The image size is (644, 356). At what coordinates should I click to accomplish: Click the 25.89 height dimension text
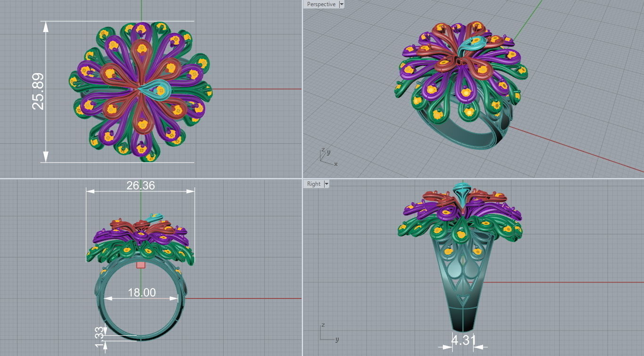[38, 91]
